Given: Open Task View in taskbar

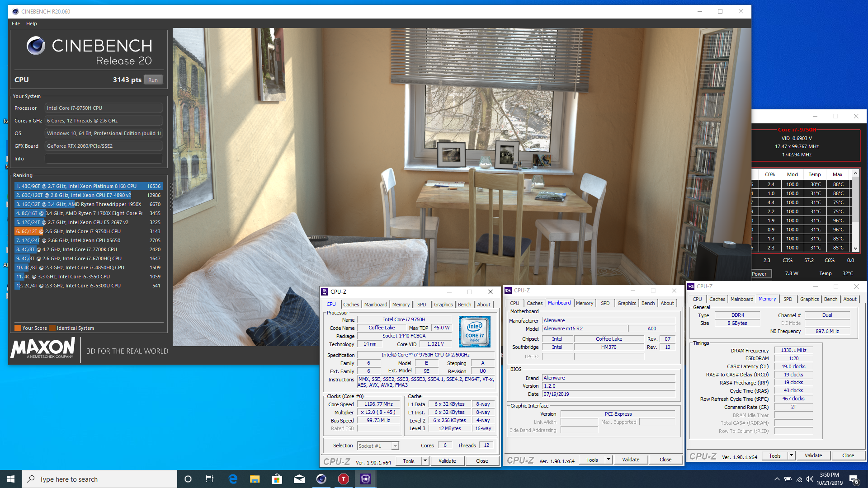Looking at the screenshot, I should click(x=210, y=479).
